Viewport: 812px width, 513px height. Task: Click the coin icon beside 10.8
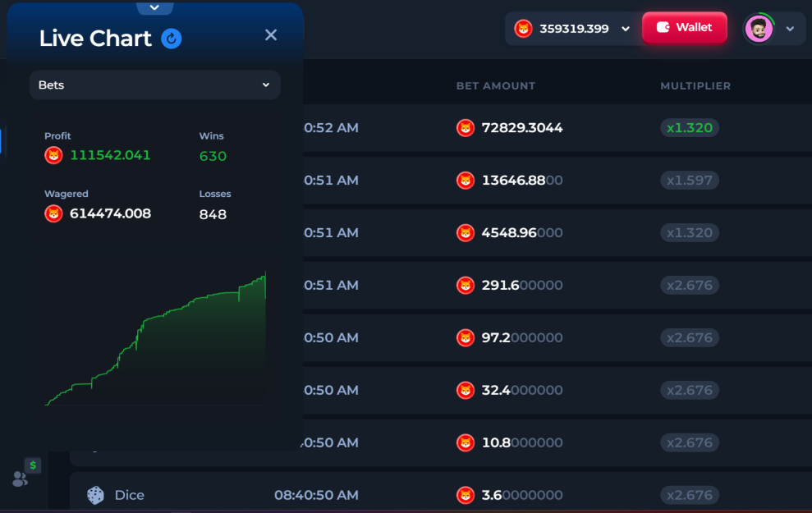coord(466,442)
